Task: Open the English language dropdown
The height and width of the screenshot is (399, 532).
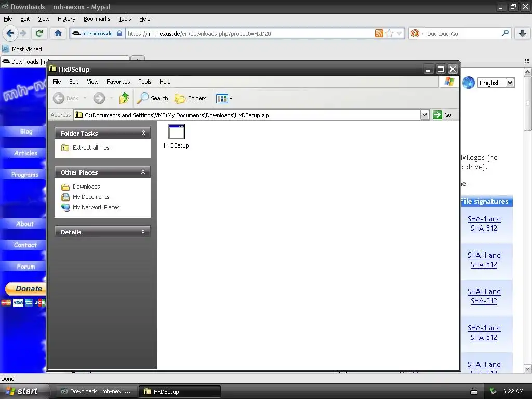Action: [496, 83]
